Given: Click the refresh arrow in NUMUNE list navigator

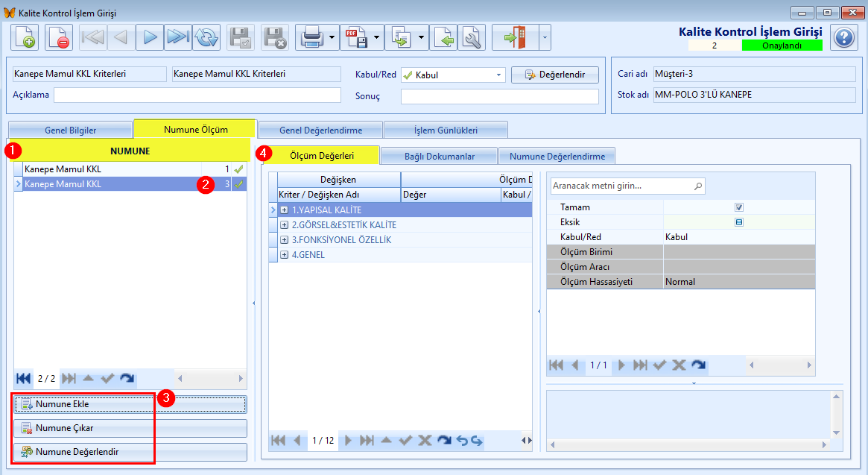Looking at the screenshot, I should 127,379.
